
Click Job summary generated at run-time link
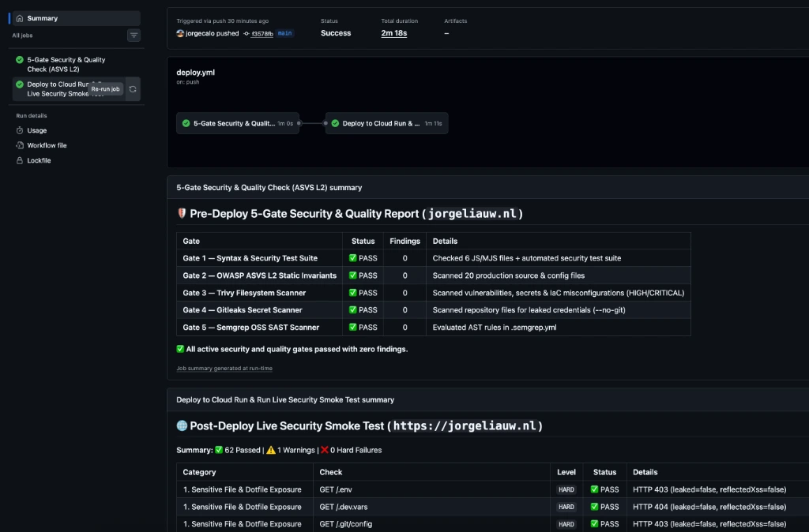pyautogui.click(x=224, y=368)
